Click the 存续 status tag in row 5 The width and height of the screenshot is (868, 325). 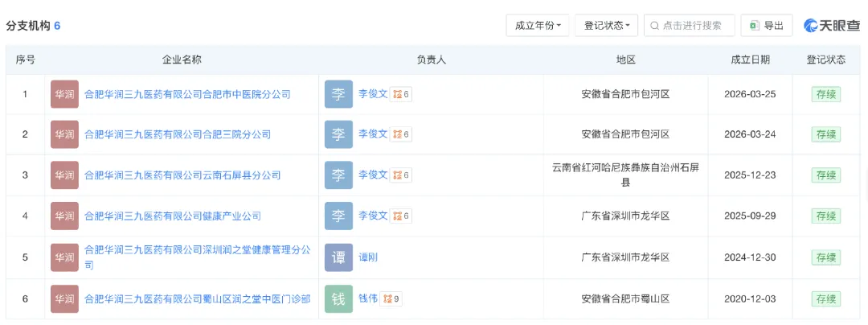pos(826,257)
